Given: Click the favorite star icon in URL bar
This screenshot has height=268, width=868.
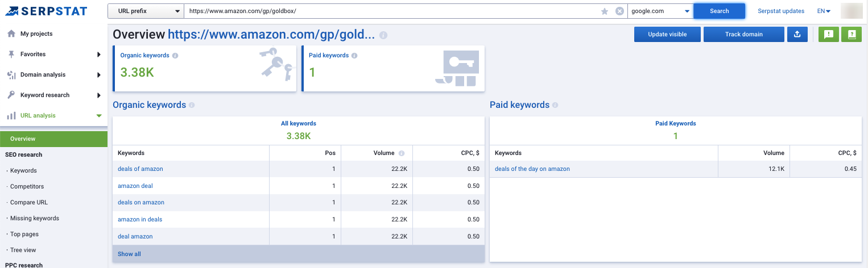Looking at the screenshot, I should pos(605,11).
